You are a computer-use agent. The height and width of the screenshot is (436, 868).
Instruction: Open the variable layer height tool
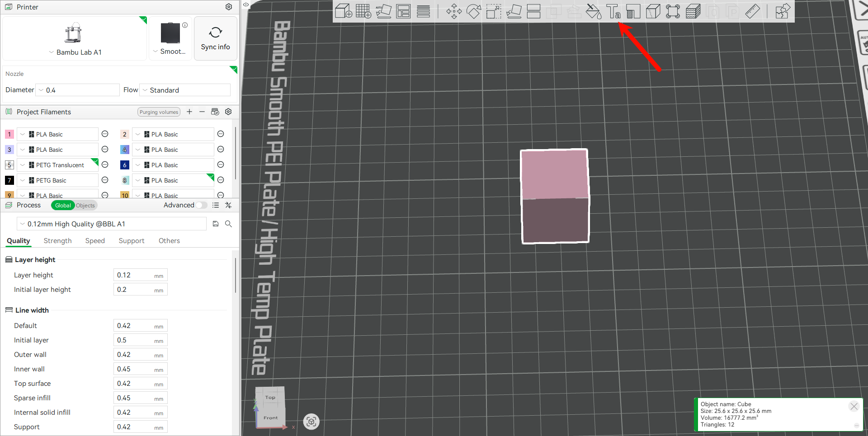(x=423, y=11)
